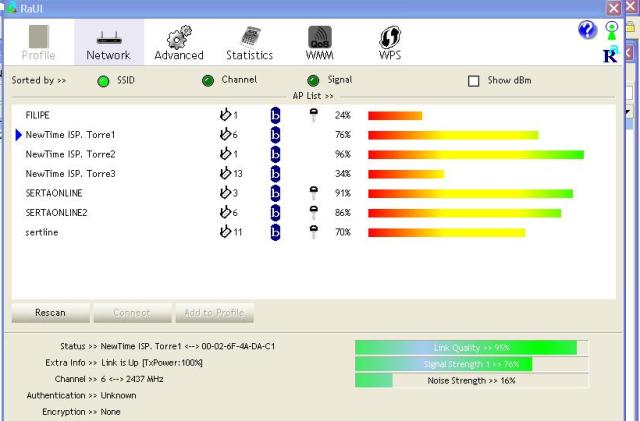Enable the Show dBm checkbox
Viewport: 640px width, 421px height.
[x=473, y=81]
